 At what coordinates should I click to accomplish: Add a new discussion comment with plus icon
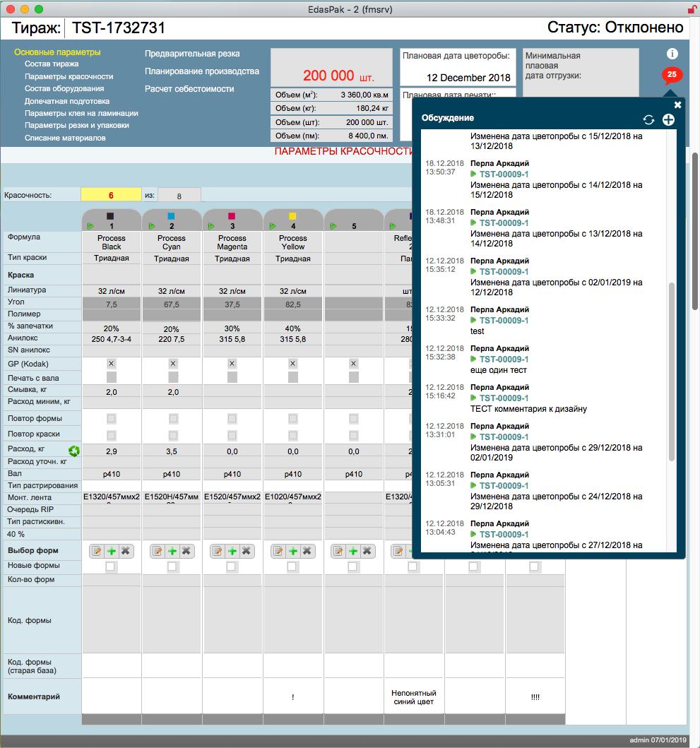[x=668, y=120]
